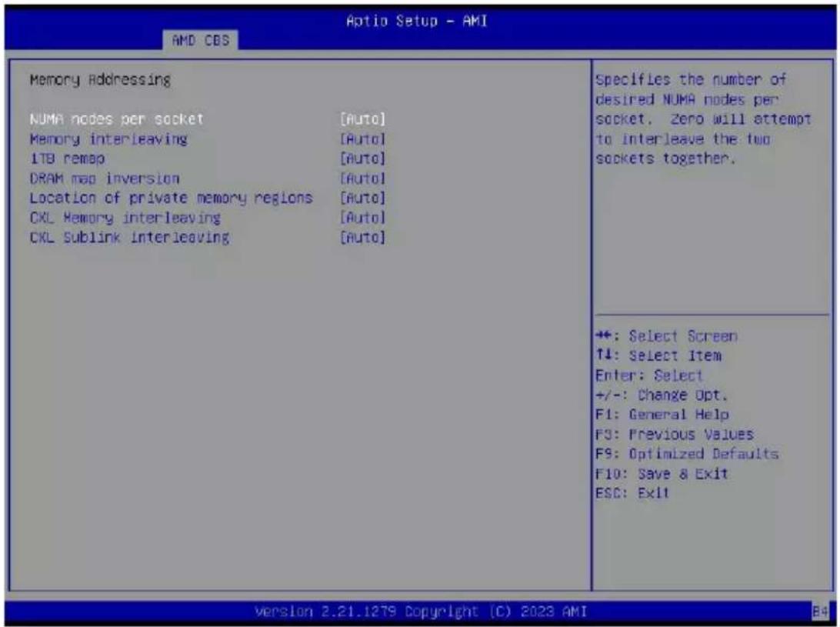Image resolution: width=840 pixels, height=627 pixels.
Task: Click the B4 indicator in footer corner
Action: coord(820,612)
